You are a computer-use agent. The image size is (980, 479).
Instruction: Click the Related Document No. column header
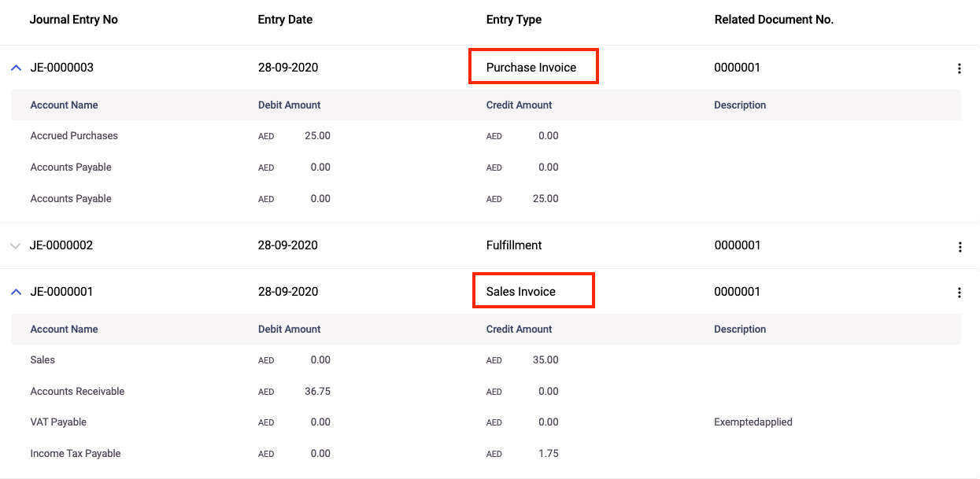773,20
